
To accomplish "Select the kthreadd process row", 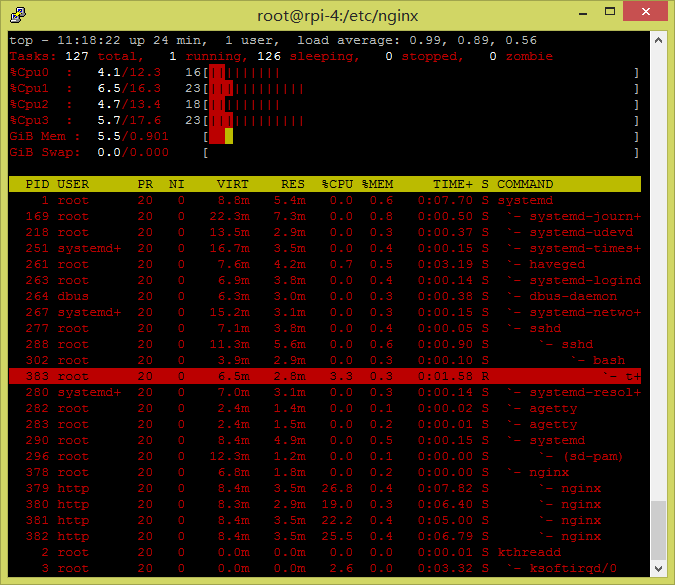I will tap(325, 552).
